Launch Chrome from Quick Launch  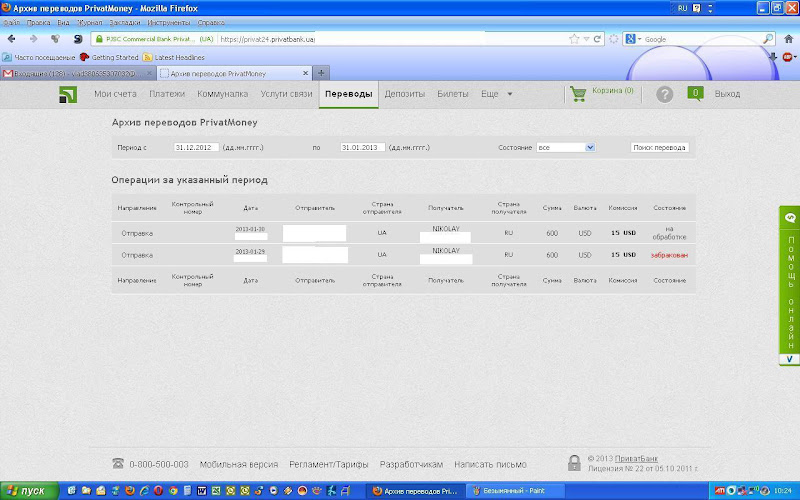[173, 491]
